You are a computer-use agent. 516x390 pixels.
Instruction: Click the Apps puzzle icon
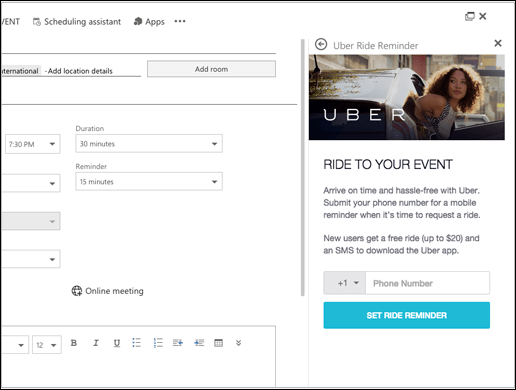pos(138,22)
